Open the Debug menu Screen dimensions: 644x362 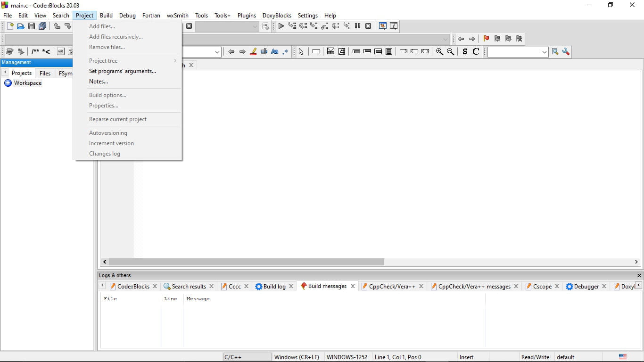pos(127,16)
